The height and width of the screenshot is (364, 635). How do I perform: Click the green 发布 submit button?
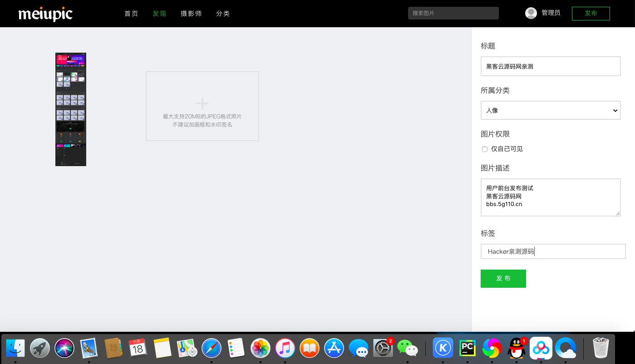(x=503, y=279)
